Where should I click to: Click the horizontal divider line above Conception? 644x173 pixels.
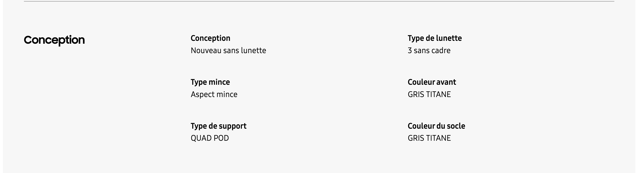(319, 2)
